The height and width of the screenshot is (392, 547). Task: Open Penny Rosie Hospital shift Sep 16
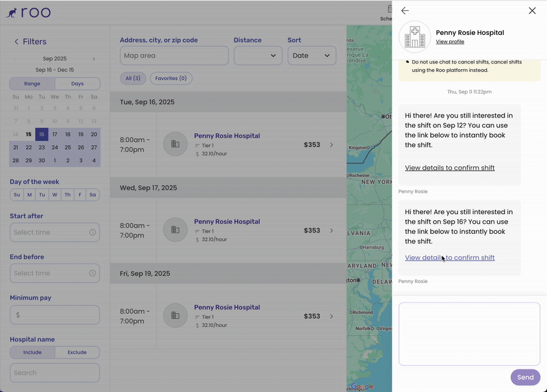227,135
